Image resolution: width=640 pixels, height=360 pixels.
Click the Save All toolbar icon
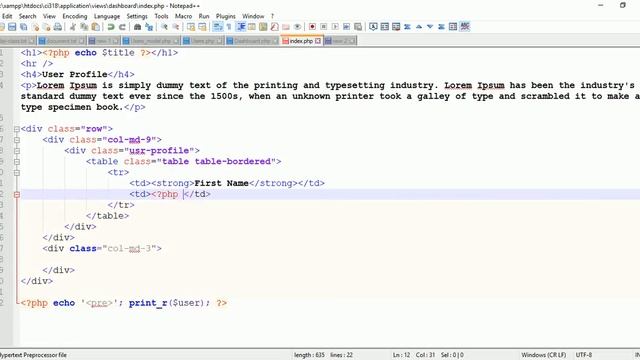point(24,27)
